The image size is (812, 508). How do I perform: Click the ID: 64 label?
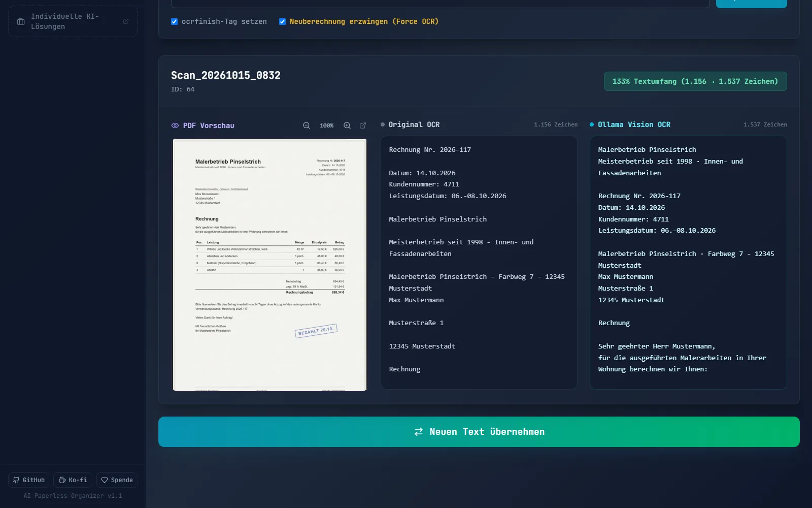point(183,89)
